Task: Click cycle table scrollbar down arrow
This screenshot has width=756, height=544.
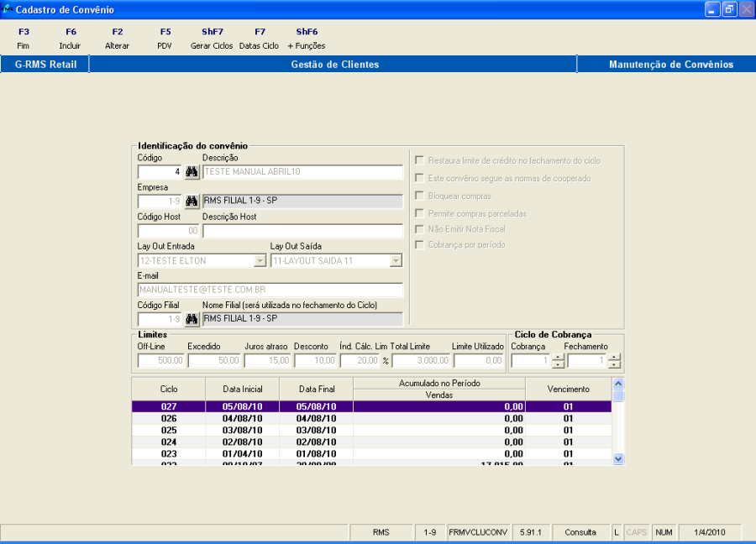Action: tap(618, 458)
